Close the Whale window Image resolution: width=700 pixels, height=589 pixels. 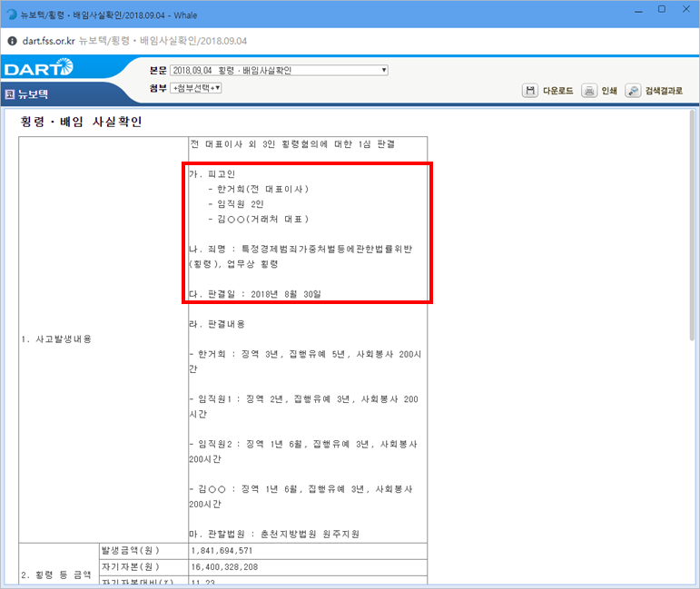coord(686,9)
